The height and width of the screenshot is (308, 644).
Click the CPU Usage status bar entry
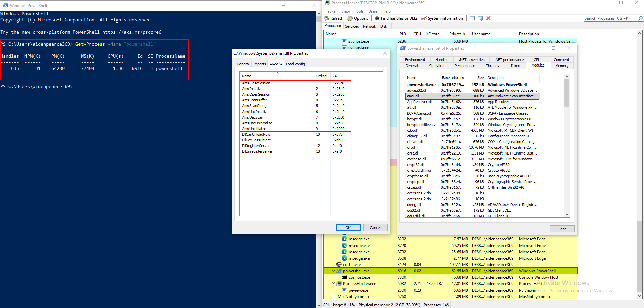tap(338, 305)
